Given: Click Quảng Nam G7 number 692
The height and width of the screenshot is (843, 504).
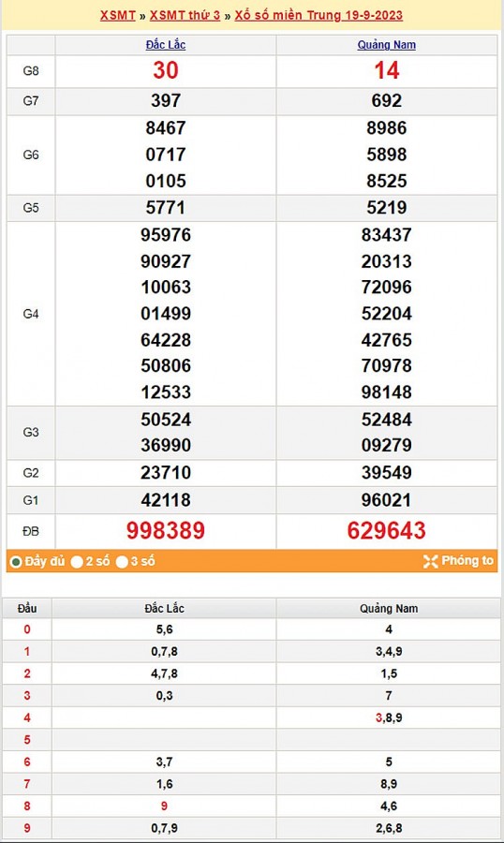Looking at the screenshot, I should pos(387,100).
